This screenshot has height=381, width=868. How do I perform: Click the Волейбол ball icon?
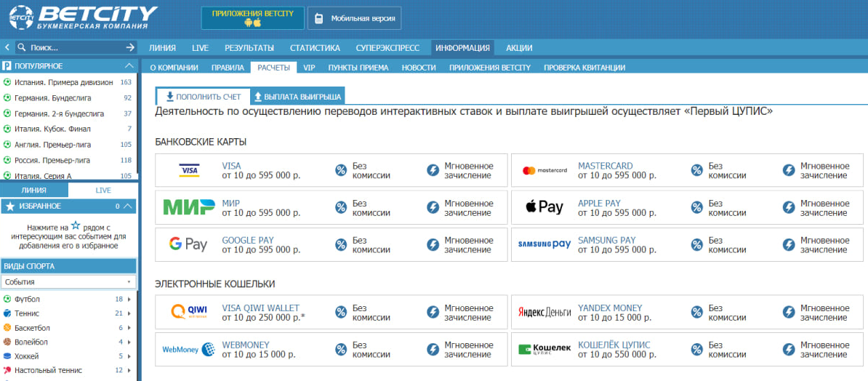click(x=7, y=342)
